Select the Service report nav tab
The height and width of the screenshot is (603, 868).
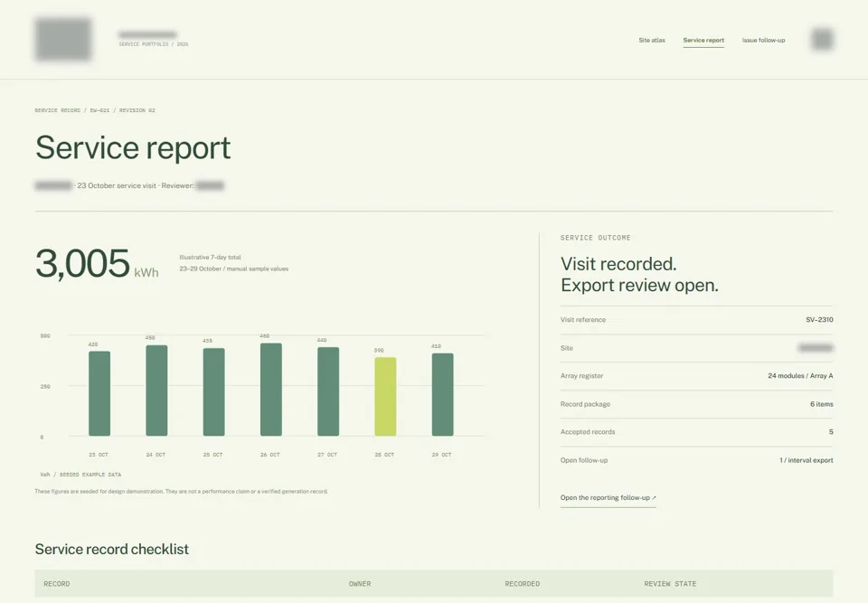[703, 41]
